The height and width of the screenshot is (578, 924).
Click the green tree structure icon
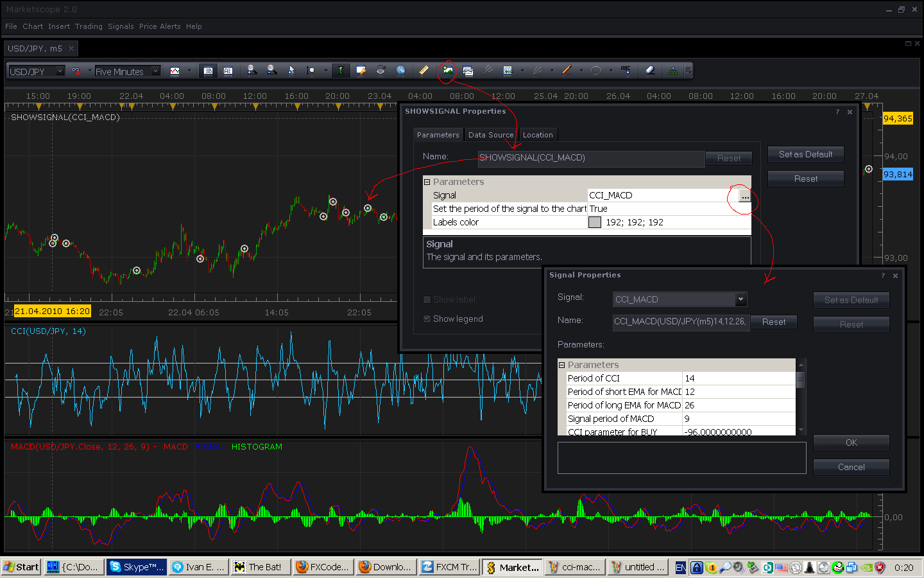click(672, 71)
